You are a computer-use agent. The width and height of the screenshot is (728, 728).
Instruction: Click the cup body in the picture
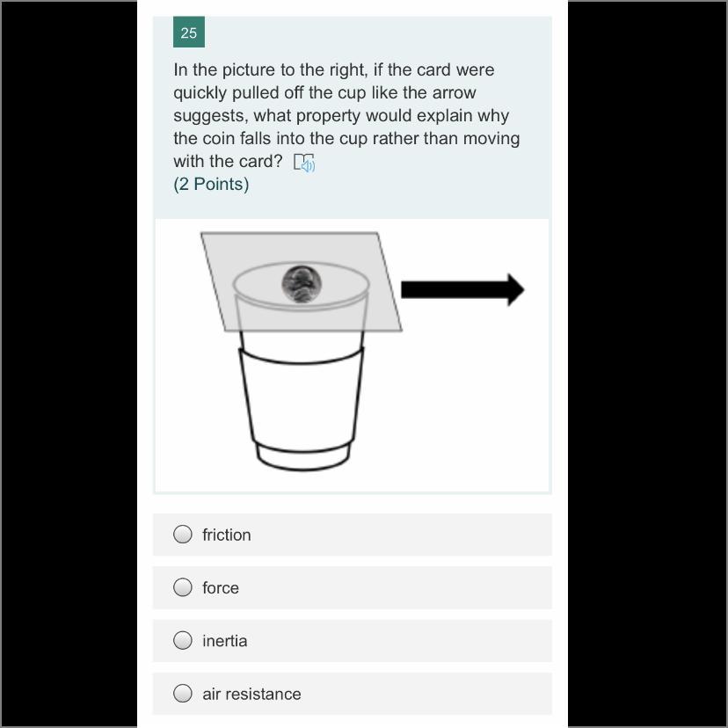pyautogui.click(x=302, y=399)
